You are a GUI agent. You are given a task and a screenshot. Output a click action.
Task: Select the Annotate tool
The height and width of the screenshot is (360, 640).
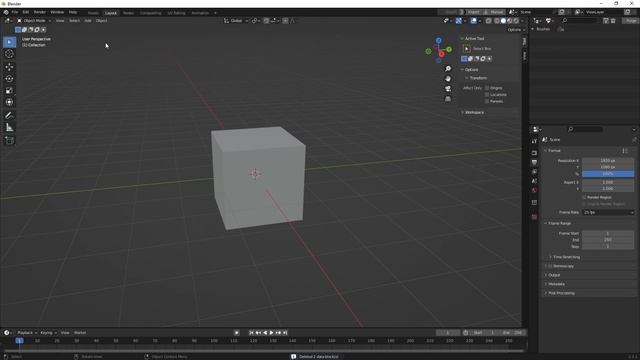pyautogui.click(x=9, y=116)
